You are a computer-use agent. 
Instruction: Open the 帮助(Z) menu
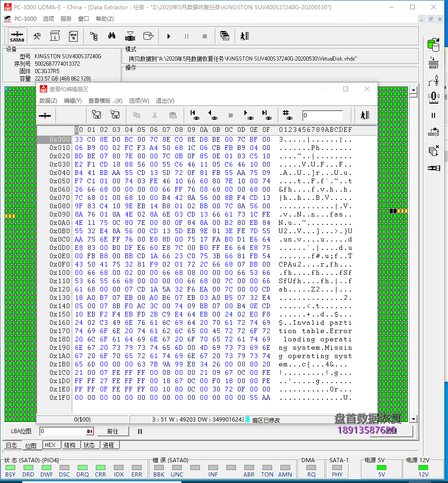tap(105, 19)
